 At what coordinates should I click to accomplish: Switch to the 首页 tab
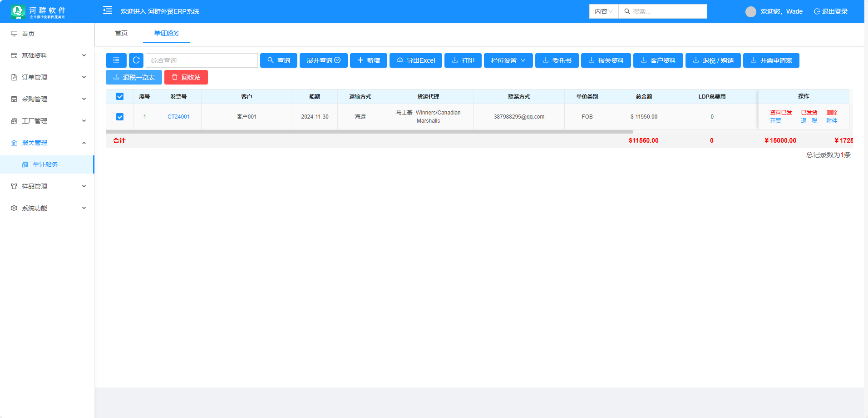click(x=121, y=33)
